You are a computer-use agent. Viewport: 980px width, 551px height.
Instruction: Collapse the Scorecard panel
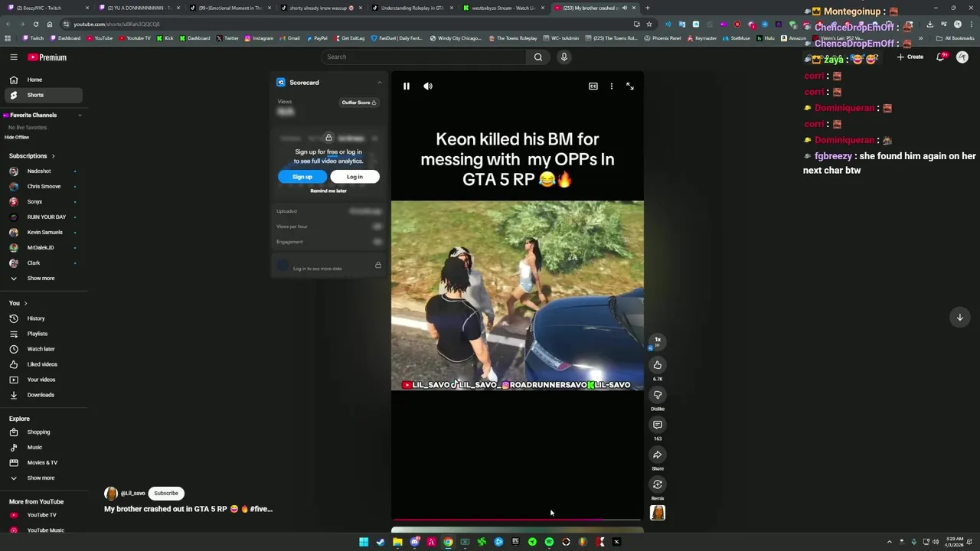(379, 83)
